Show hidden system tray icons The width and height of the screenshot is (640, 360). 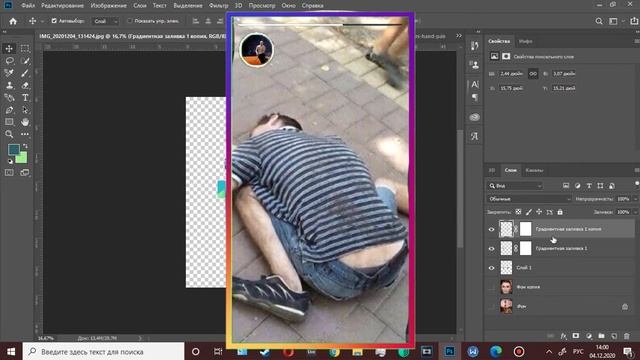[549, 351]
